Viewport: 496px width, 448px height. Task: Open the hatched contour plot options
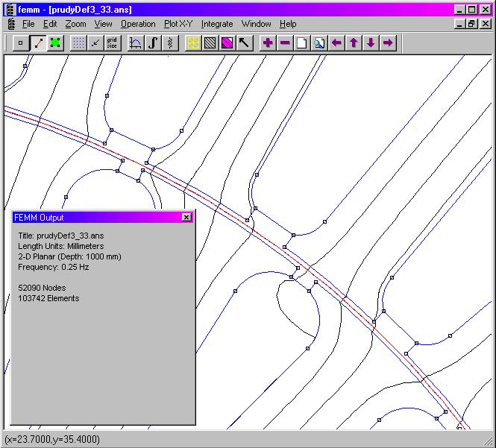[210, 42]
